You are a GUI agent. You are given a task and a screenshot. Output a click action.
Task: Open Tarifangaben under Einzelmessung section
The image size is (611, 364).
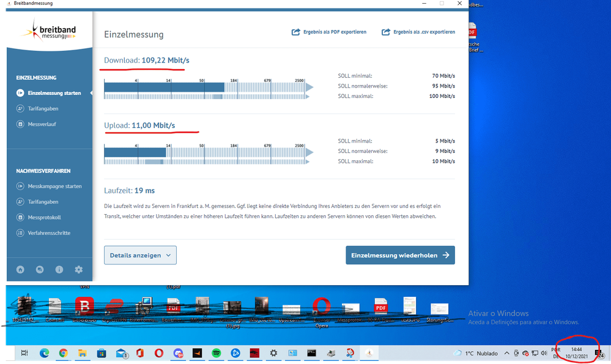click(37, 108)
